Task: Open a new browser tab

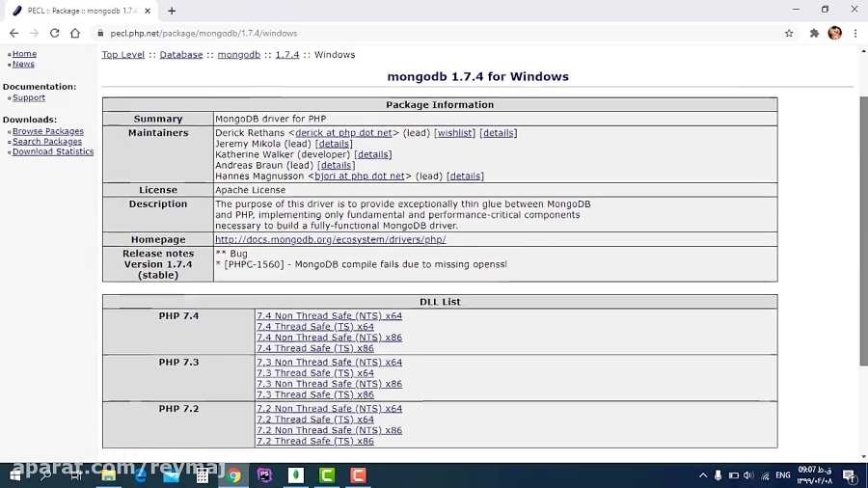Action: [172, 11]
